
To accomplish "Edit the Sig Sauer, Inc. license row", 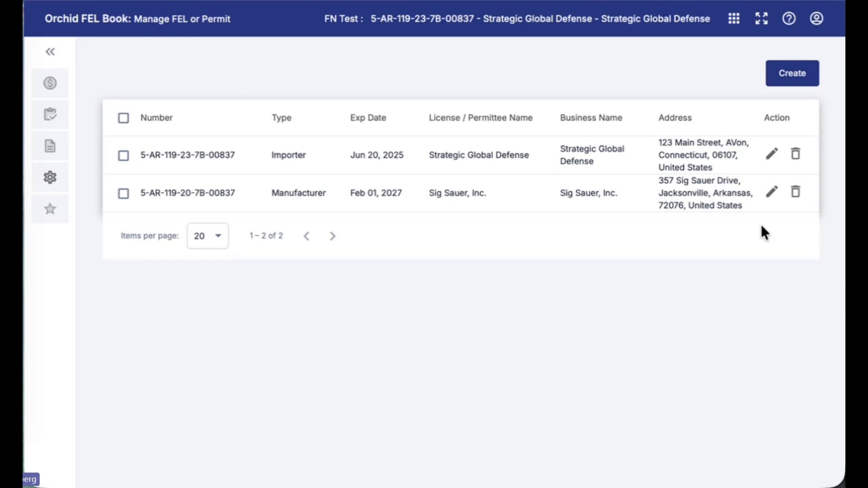I will pyautogui.click(x=772, y=192).
